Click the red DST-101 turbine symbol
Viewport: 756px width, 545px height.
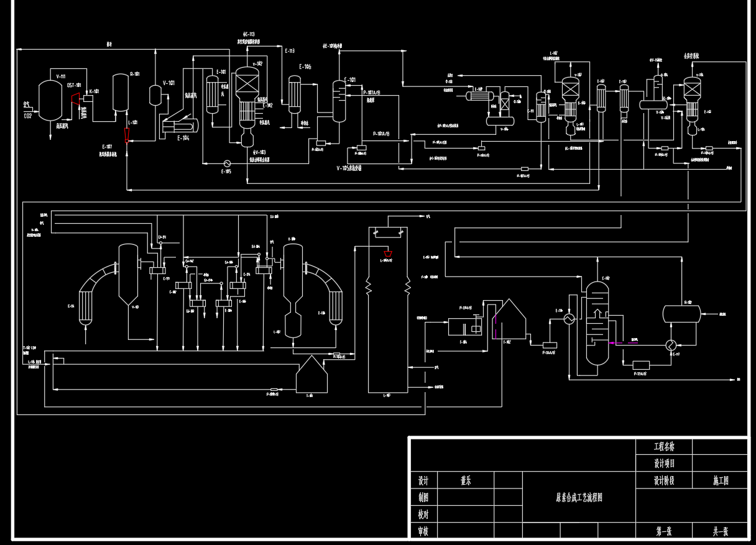[x=75, y=99]
